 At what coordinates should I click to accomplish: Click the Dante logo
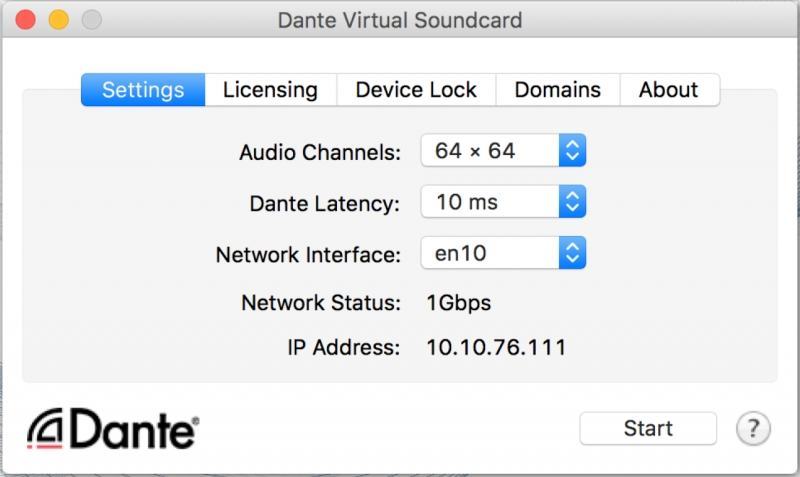113,429
